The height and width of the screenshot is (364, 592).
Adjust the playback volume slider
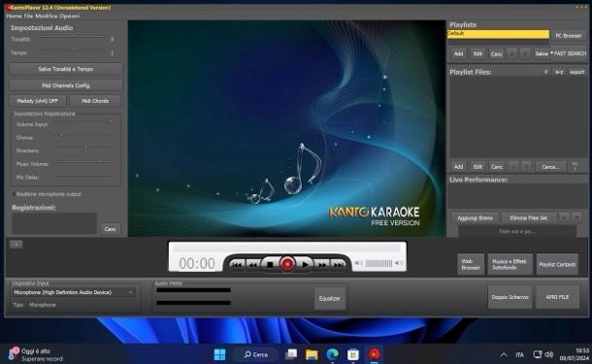tap(378, 263)
